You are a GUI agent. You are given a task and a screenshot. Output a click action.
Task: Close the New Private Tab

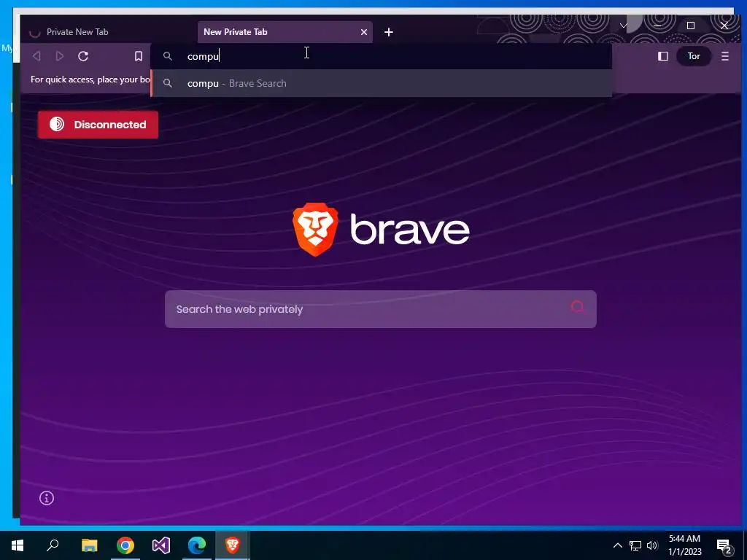364,32
